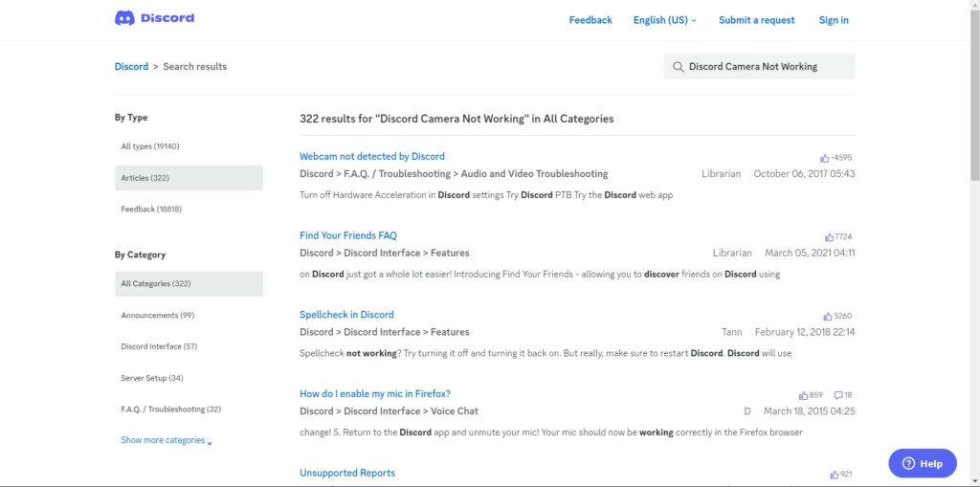Click the Discord logo in header
Screen dimensions: 980x487
(154, 18)
